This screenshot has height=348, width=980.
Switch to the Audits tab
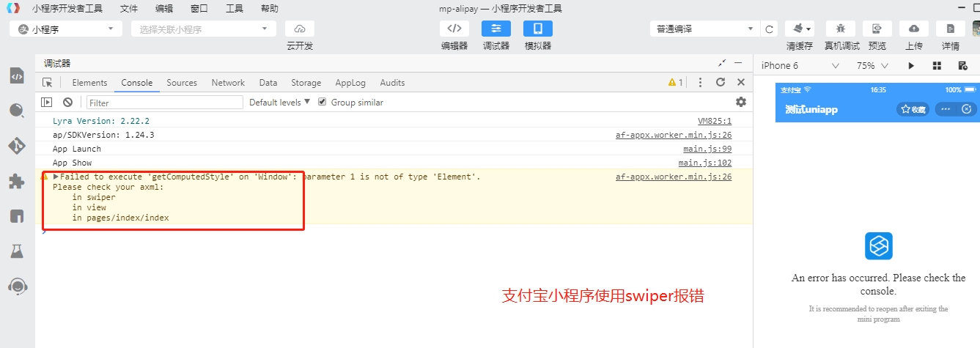(392, 83)
